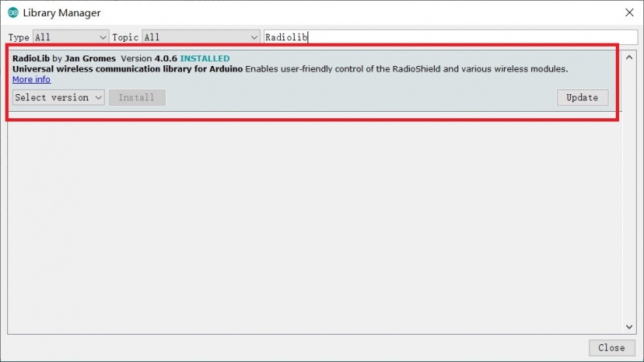Open the Topic filter dropdown

(200, 37)
